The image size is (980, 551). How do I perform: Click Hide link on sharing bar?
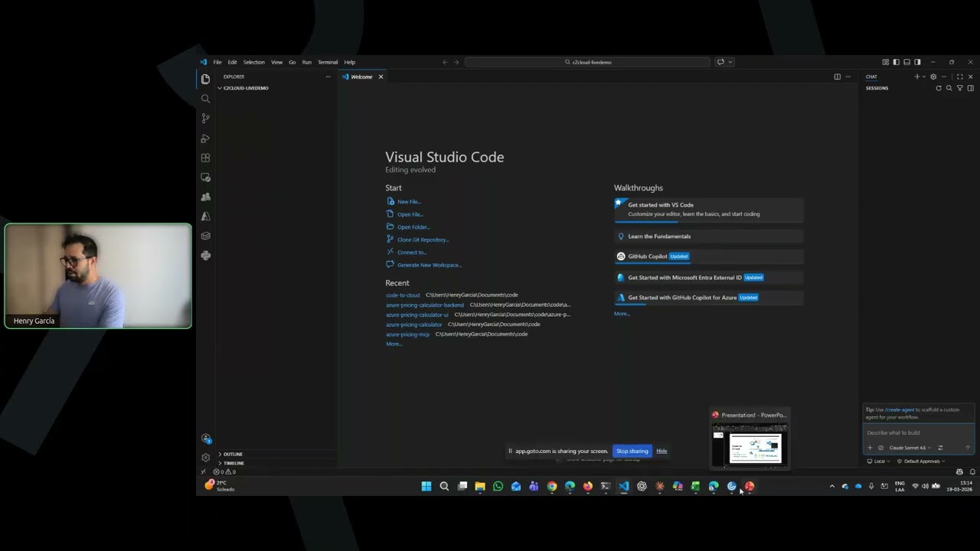(x=661, y=451)
